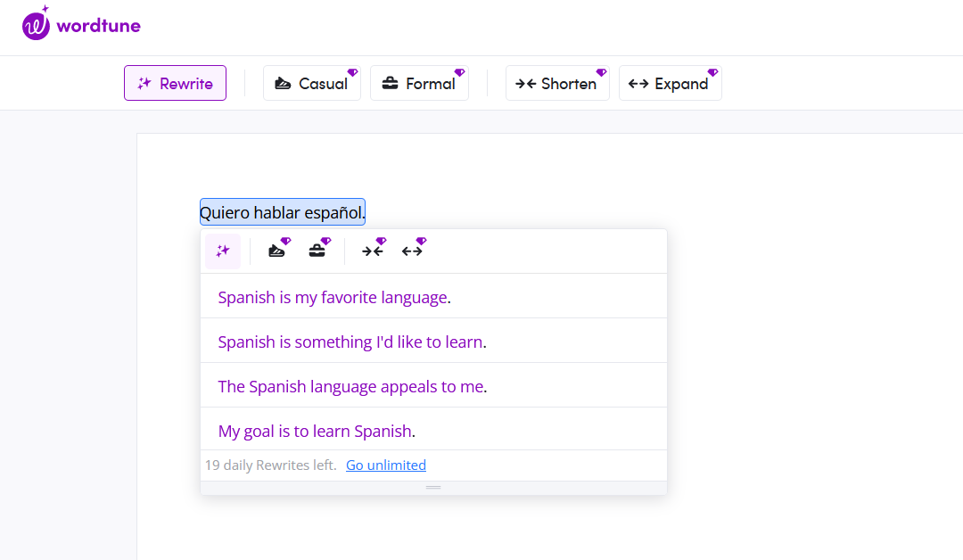The width and height of the screenshot is (963, 560).
Task: Click the shorten arrows icon in suggestion popup
Action: click(372, 251)
